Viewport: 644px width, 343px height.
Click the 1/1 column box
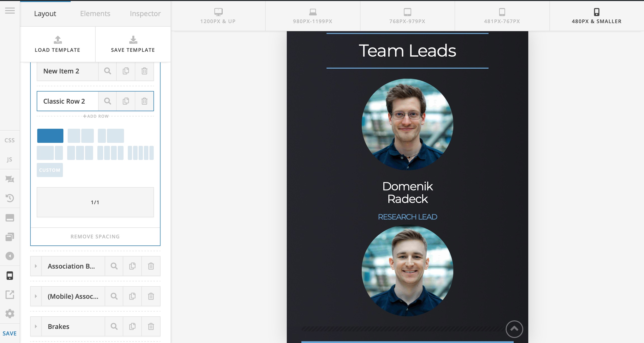pos(95,202)
